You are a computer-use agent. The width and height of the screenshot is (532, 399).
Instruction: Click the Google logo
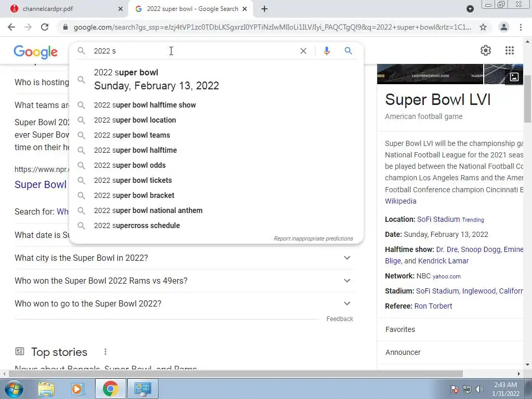[36, 52]
